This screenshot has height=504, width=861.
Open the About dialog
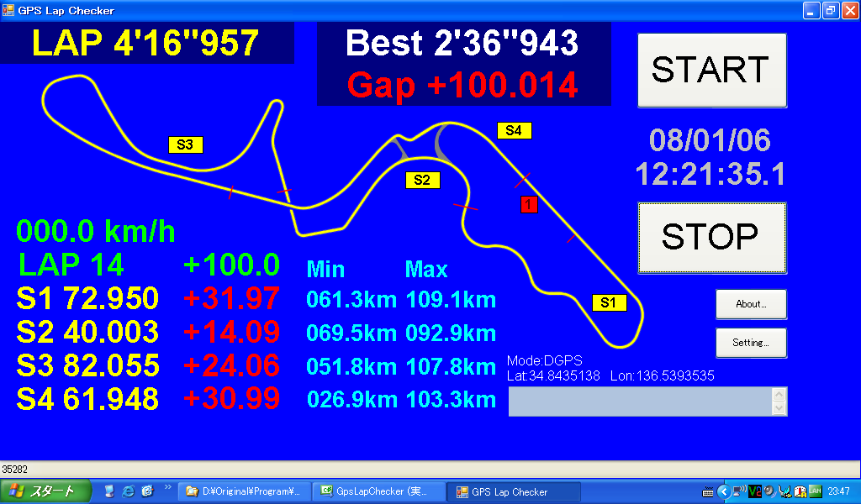click(x=751, y=304)
